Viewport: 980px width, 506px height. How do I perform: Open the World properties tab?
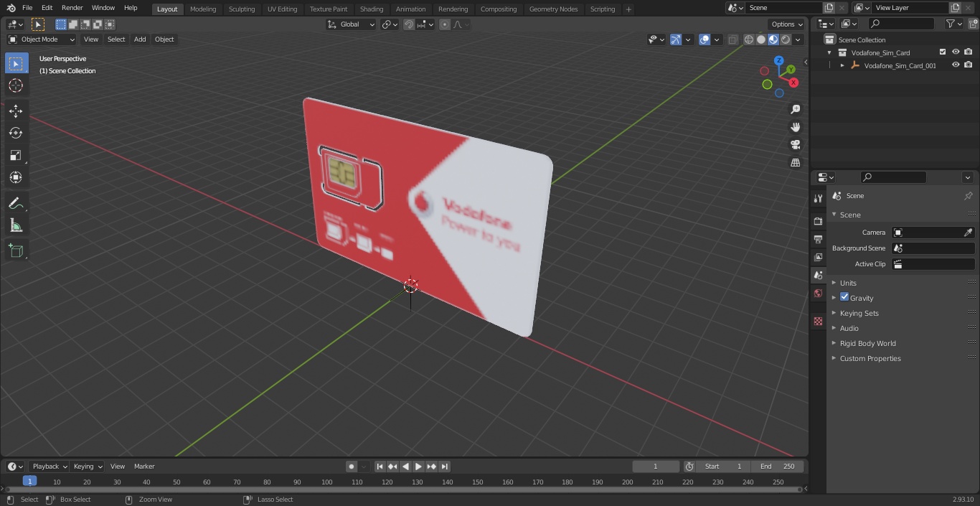[x=818, y=293]
